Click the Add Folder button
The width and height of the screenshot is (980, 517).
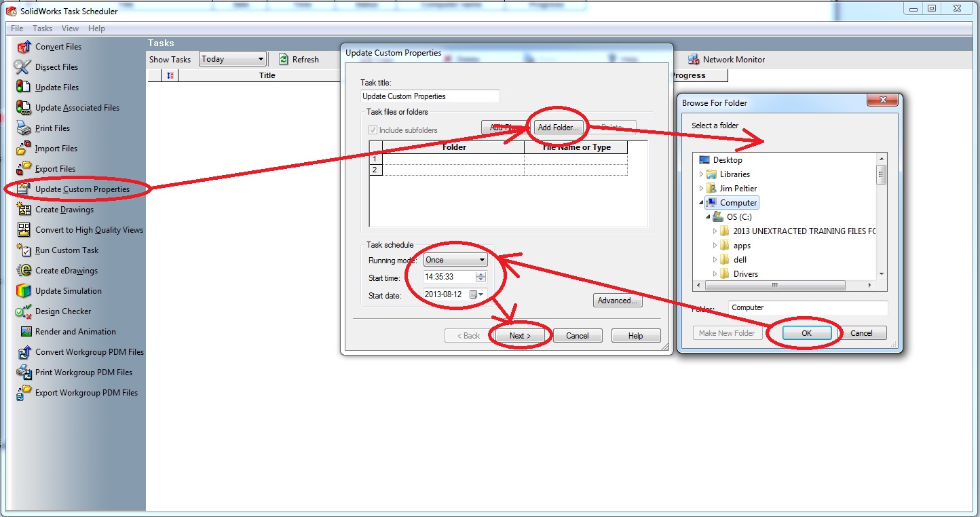[x=558, y=128]
